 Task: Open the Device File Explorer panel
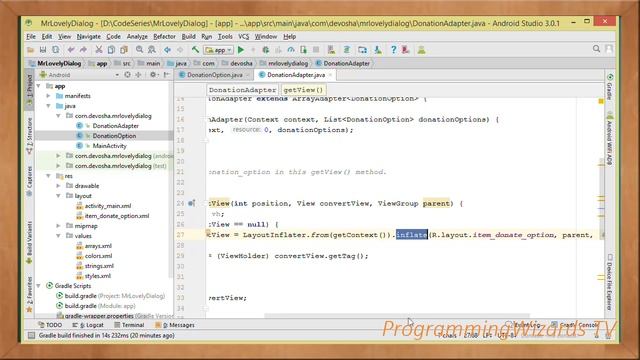click(609, 282)
